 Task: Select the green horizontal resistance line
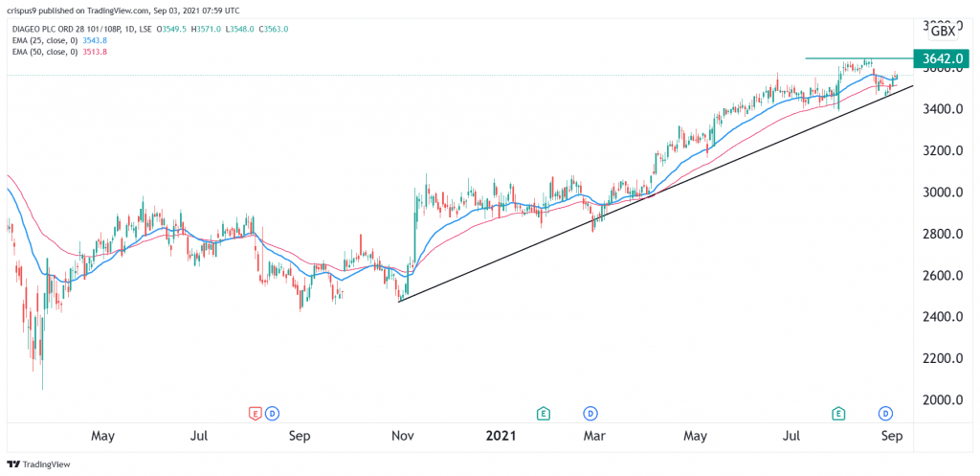[858, 58]
